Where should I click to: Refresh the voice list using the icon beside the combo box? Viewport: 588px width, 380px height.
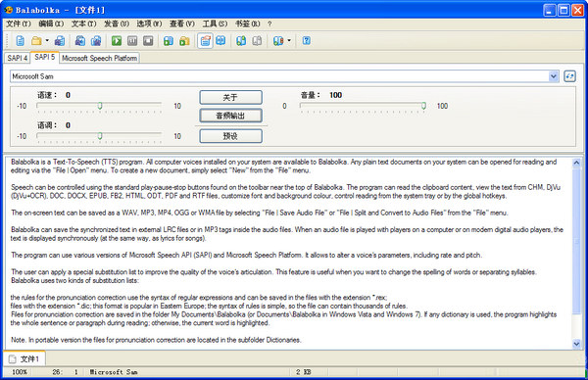[x=569, y=76]
